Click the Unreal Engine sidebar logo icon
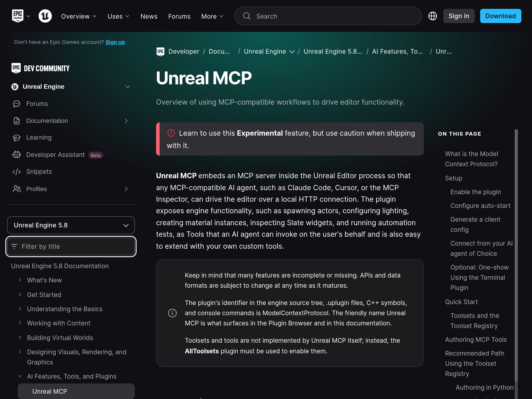 pyautogui.click(x=15, y=87)
